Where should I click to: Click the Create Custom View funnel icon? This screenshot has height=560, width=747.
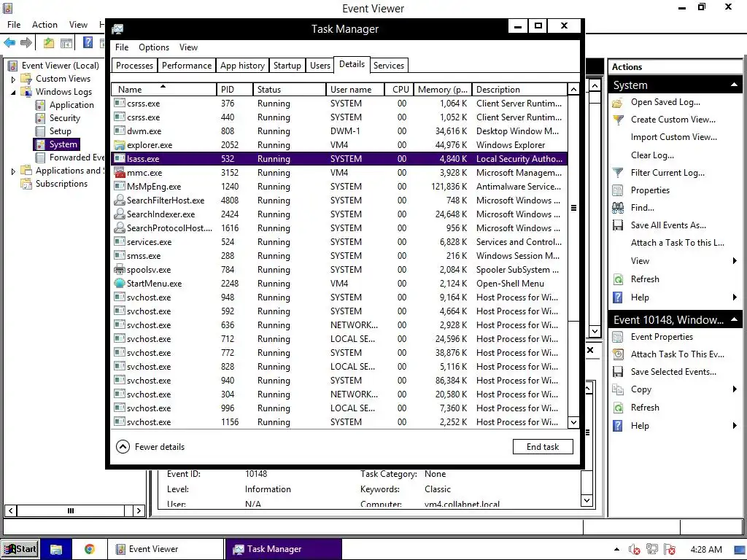click(x=618, y=120)
